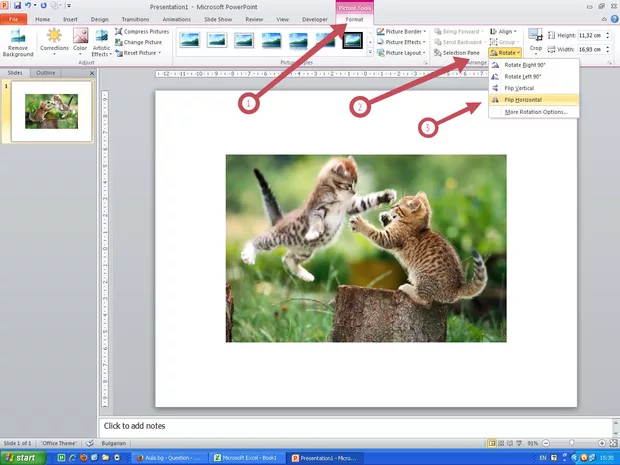
Task: Select slide 1 thumbnail in Slides pane
Action: pyautogui.click(x=51, y=110)
